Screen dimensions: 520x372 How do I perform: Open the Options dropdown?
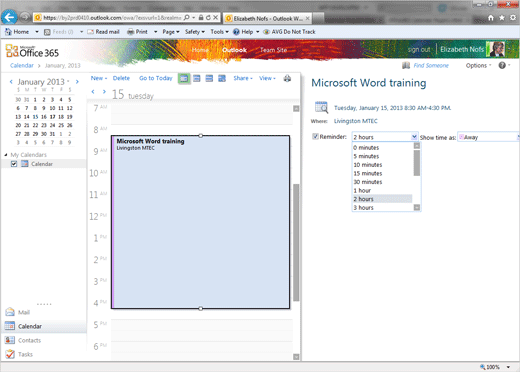point(478,65)
